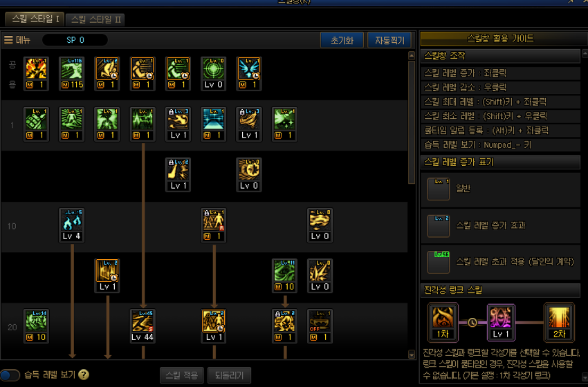Click the 자동찍기 auto-assign button
This screenshot has width=588, height=387.
389,40
